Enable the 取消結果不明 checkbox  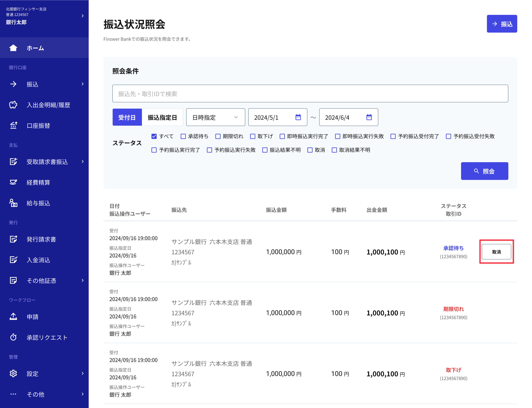(x=334, y=150)
